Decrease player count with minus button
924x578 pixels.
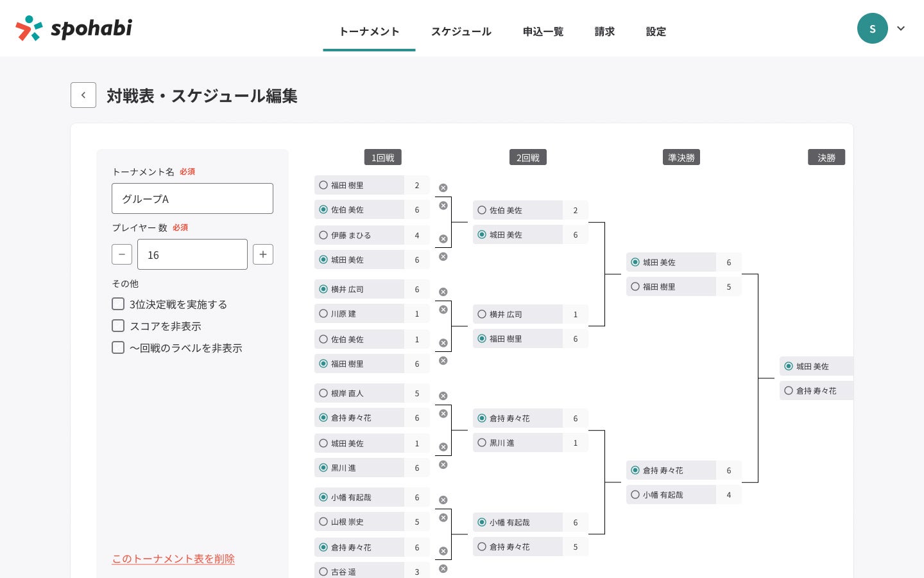tap(122, 254)
